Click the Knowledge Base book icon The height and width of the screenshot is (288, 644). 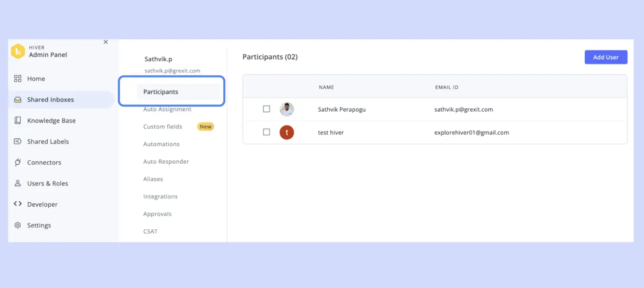pyautogui.click(x=18, y=120)
